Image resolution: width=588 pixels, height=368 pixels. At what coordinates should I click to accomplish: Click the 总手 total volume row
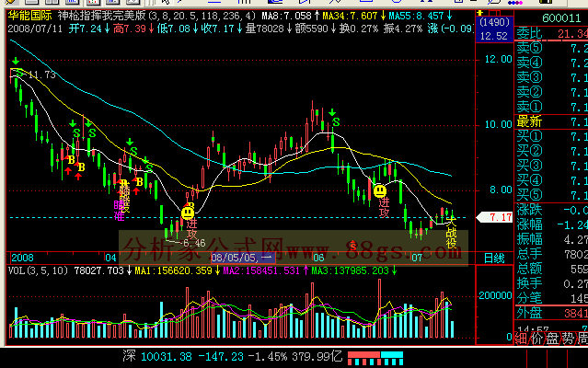[x=551, y=254]
